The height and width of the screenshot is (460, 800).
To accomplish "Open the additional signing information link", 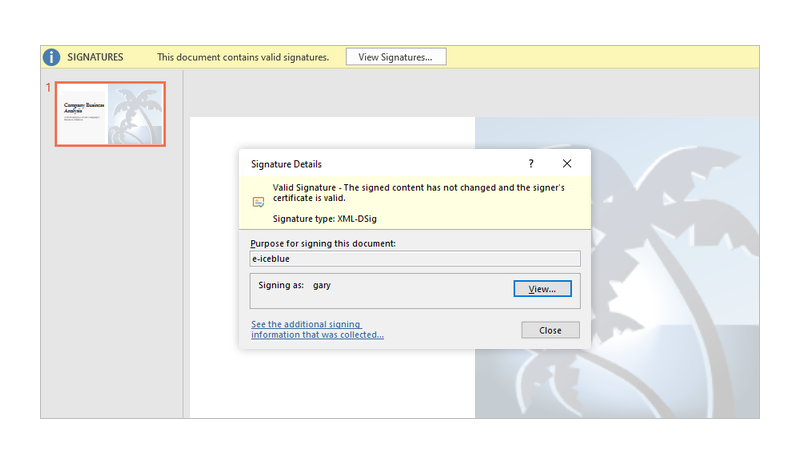I will (317, 330).
